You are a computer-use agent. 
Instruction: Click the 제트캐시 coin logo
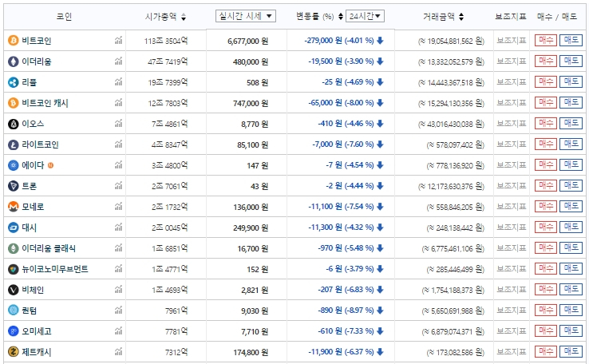[x=13, y=352]
